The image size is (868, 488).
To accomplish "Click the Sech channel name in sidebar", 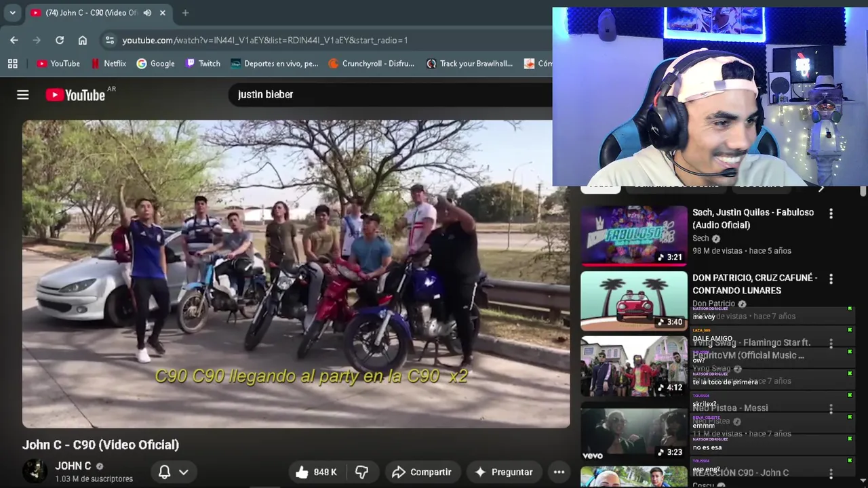I will click(x=701, y=238).
